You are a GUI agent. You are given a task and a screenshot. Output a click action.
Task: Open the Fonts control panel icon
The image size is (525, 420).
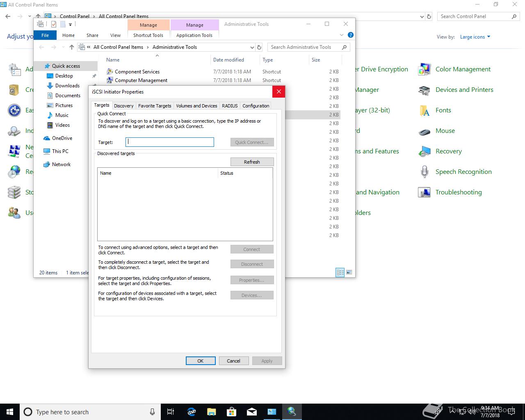(x=424, y=110)
